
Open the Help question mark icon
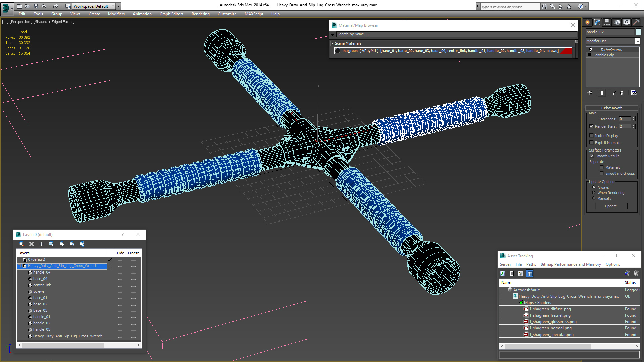pos(580,6)
